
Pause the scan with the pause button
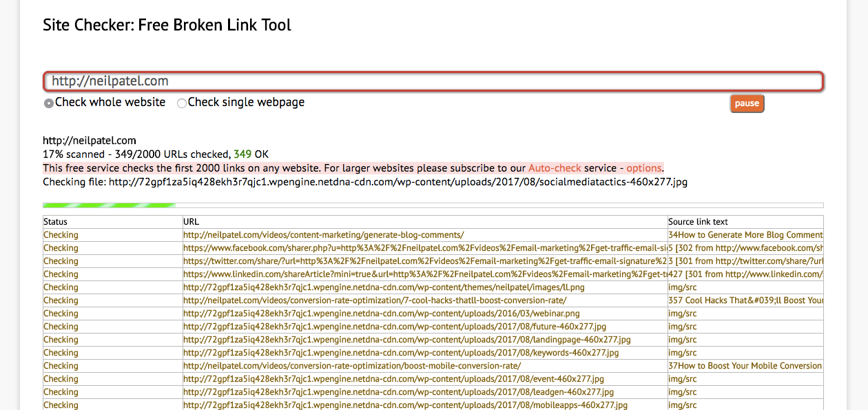747,103
